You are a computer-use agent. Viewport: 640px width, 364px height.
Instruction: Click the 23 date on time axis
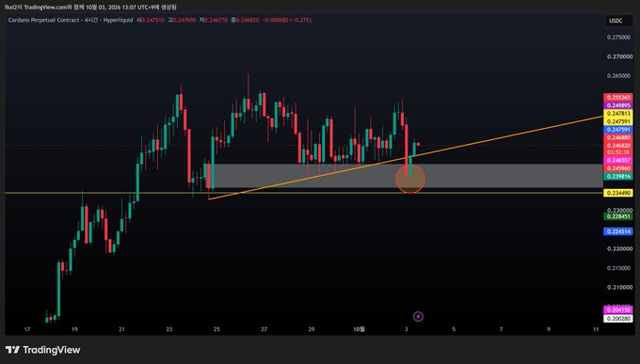(169, 329)
